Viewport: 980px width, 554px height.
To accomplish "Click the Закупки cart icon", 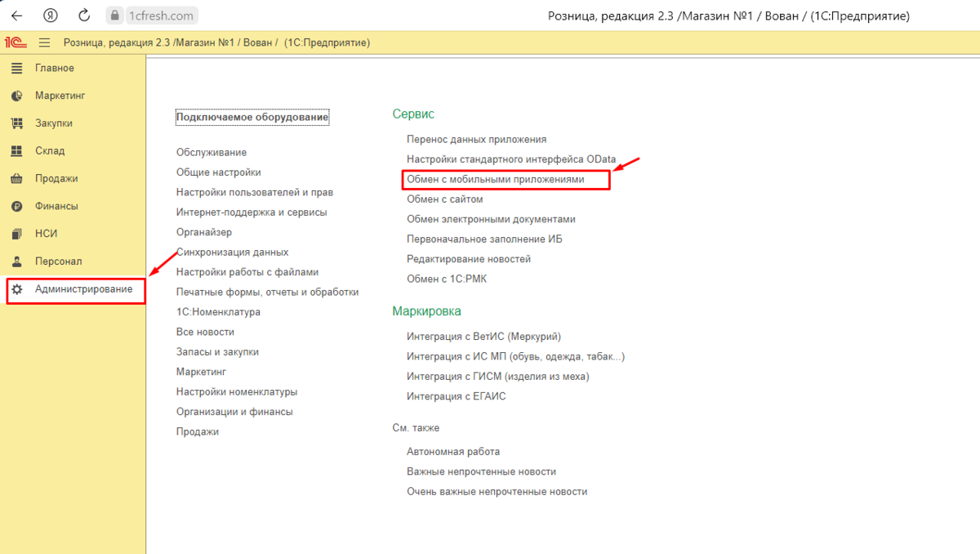I will 17,123.
